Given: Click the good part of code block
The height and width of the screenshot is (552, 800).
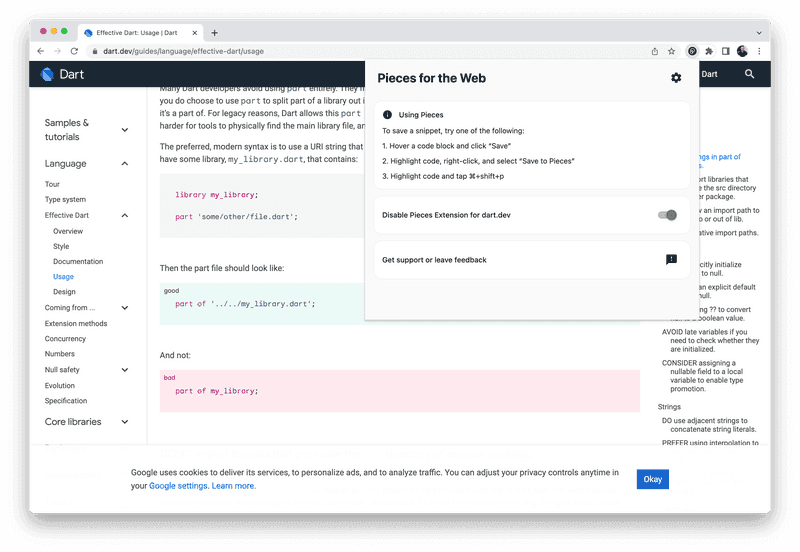Looking at the screenshot, I should click(262, 304).
